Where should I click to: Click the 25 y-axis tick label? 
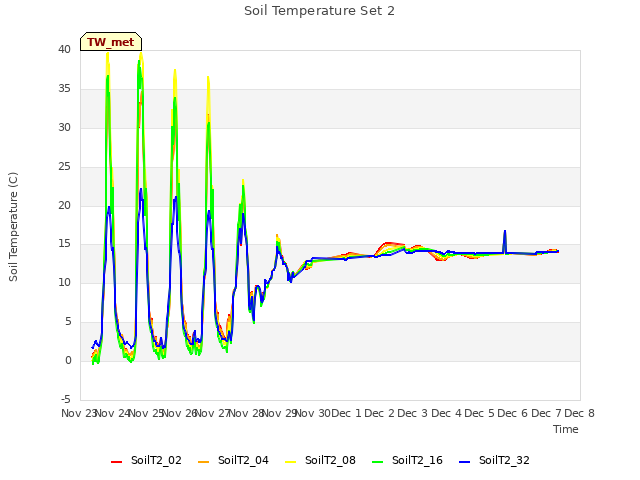click(x=64, y=166)
